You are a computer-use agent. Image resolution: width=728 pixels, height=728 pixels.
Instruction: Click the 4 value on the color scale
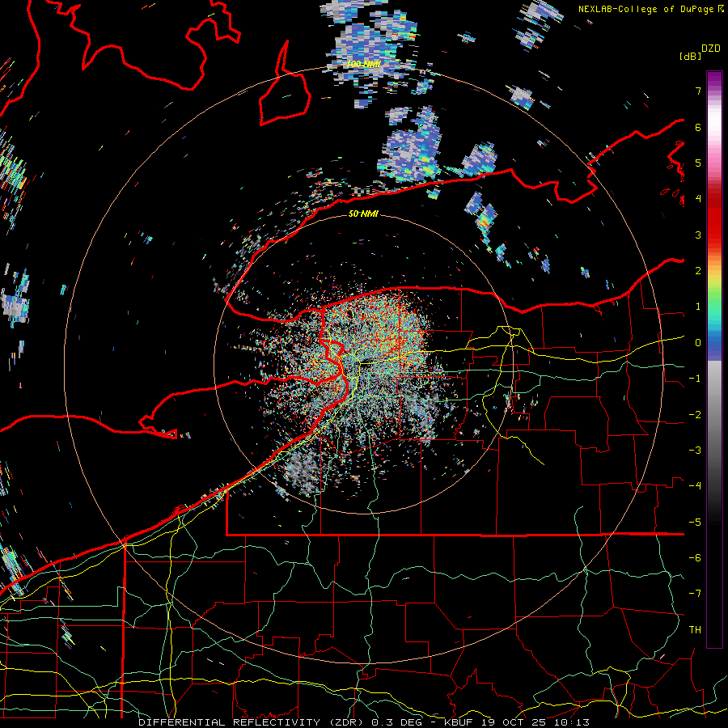698,199
